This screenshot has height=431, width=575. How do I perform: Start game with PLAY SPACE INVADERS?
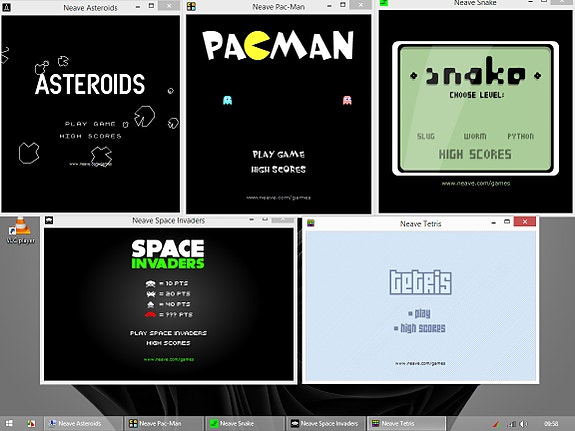coord(168,333)
